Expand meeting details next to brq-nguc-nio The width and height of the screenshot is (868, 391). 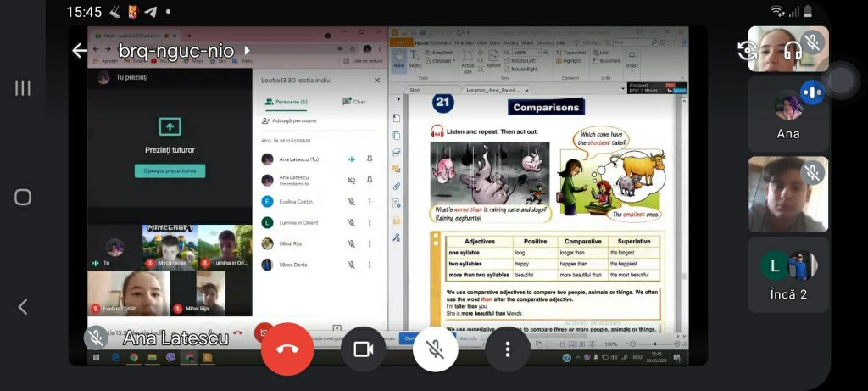click(247, 51)
